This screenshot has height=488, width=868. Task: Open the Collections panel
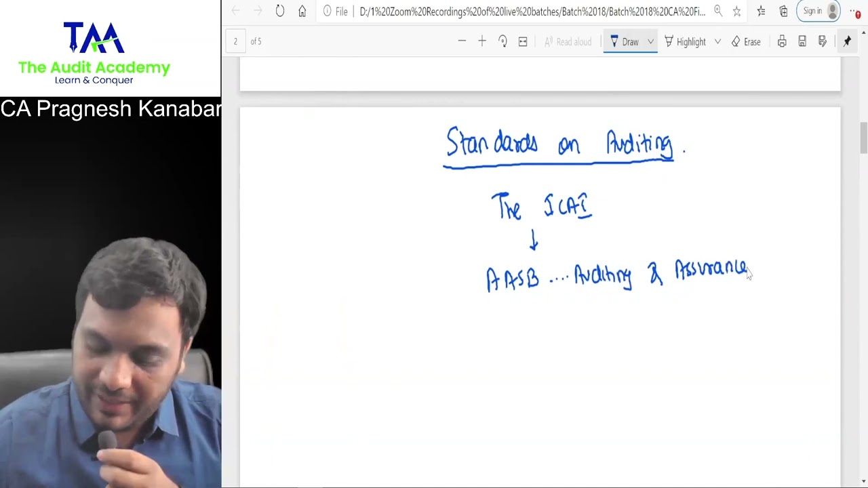pyautogui.click(x=783, y=11)
